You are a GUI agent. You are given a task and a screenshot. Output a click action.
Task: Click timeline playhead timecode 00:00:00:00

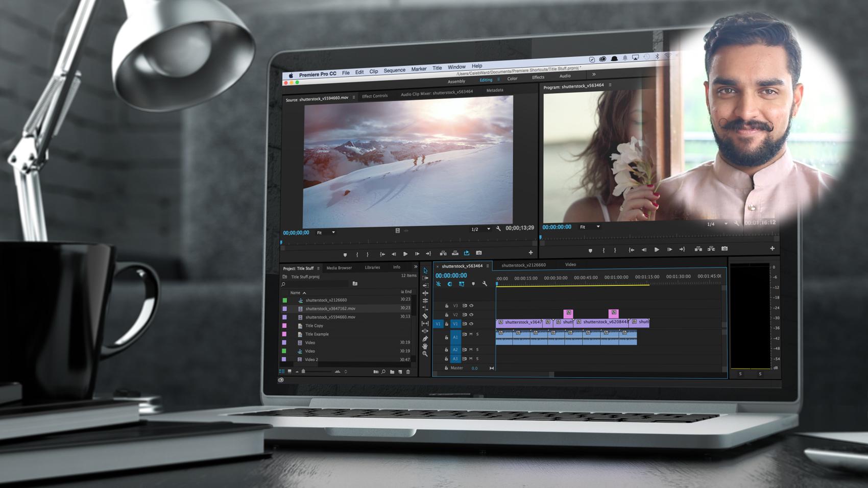[x=451, y=276]
